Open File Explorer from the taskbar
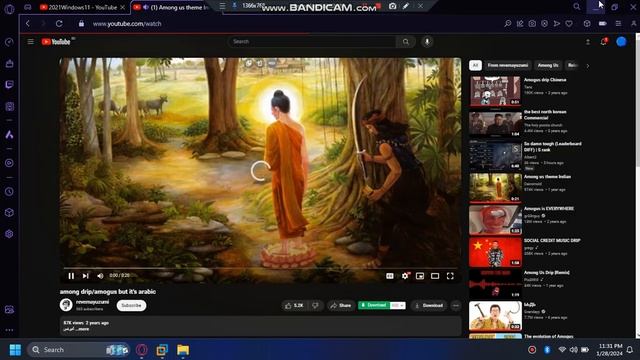The image size is (640, 360). click(183, 350)
